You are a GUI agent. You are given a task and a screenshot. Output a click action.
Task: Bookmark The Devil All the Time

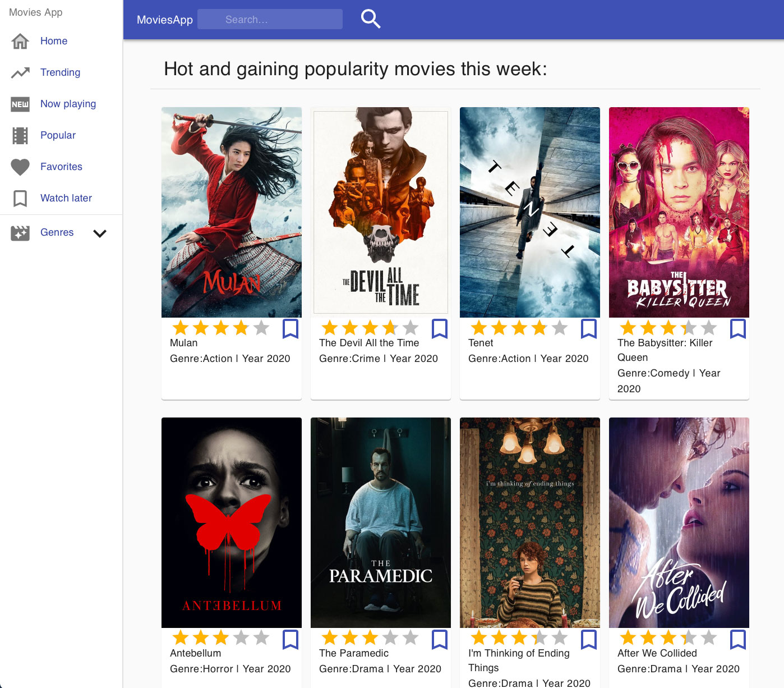pyautogui.click(x=440, y=328)
